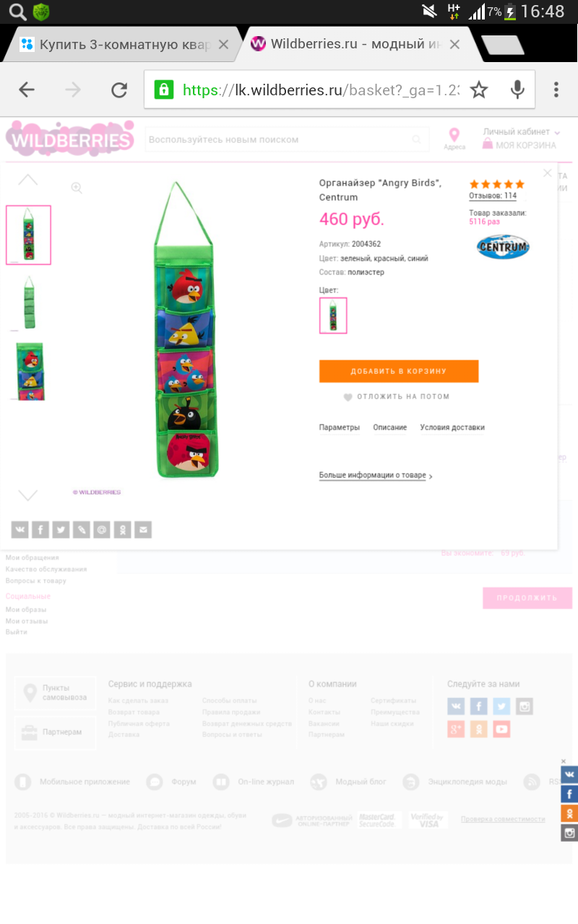Share product via Facebook icon
Screen dimensions: 578x924
[40, 530]
